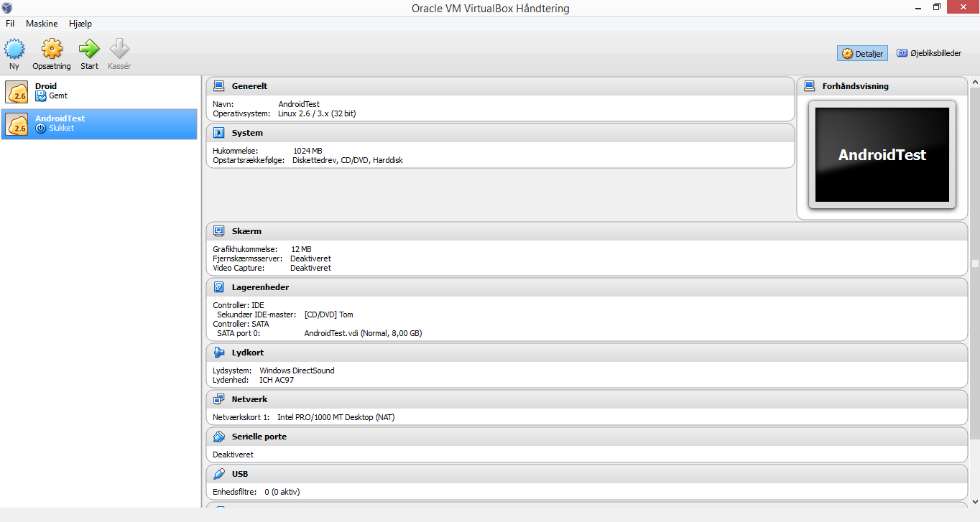Collapse the Lagerenheder section header
Viewport: 980px width, 522px height.
pos(587,287)
